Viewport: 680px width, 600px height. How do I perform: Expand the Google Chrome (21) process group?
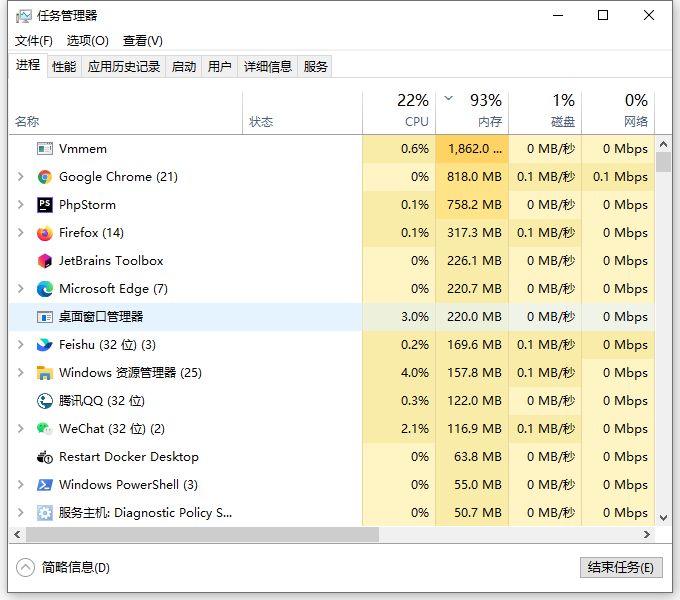20,176
